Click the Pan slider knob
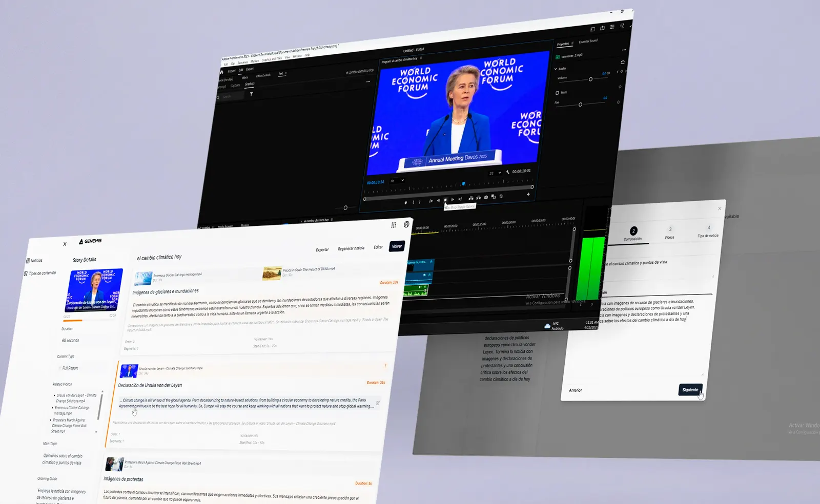Screen dimensions: 820x504 (580, 104)
